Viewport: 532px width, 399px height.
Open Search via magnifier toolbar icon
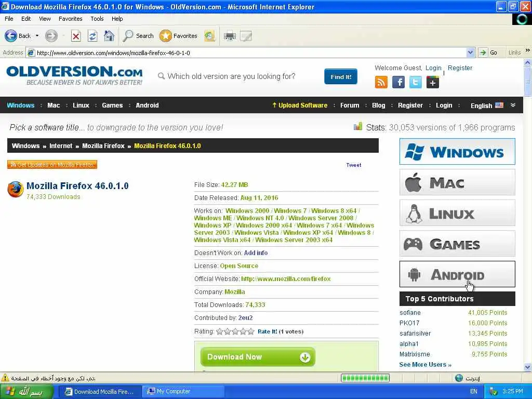(128, 36)
